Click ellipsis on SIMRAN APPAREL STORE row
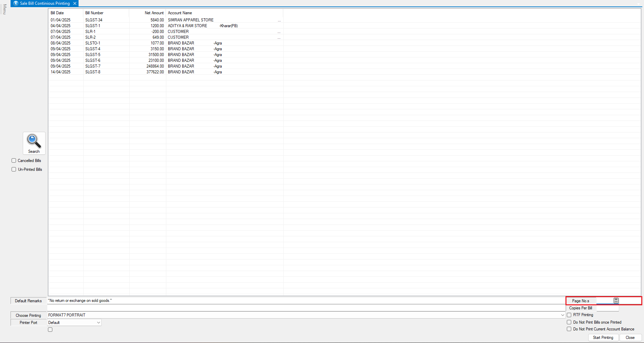Image resolution: width=644 pixels, height=343 pixels. (x=279, y=20)
